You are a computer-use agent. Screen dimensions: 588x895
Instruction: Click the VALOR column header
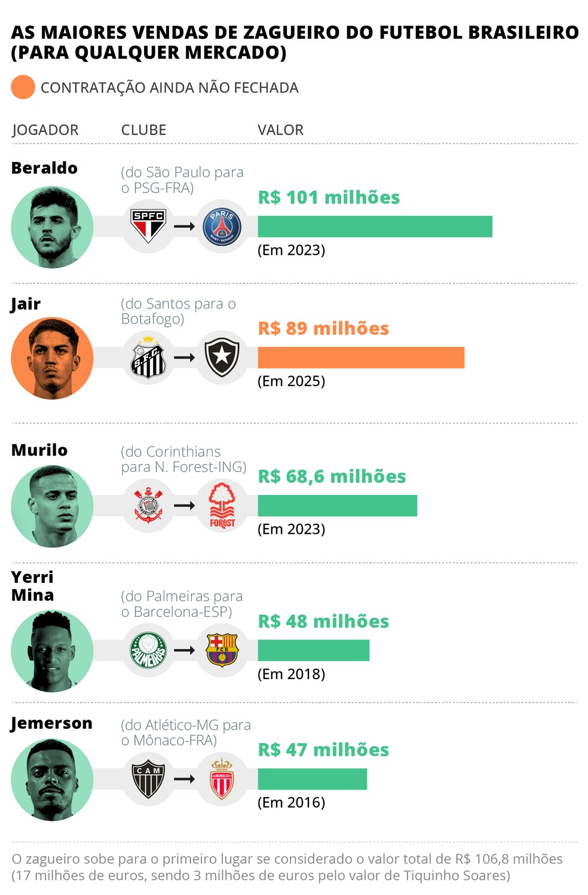pyautogui.click(x=280, y=130)
